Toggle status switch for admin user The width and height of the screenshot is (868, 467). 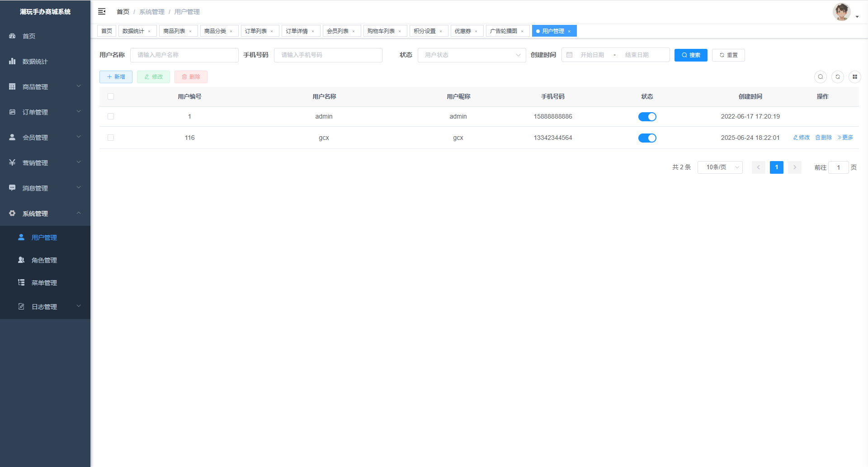(647, 117)
